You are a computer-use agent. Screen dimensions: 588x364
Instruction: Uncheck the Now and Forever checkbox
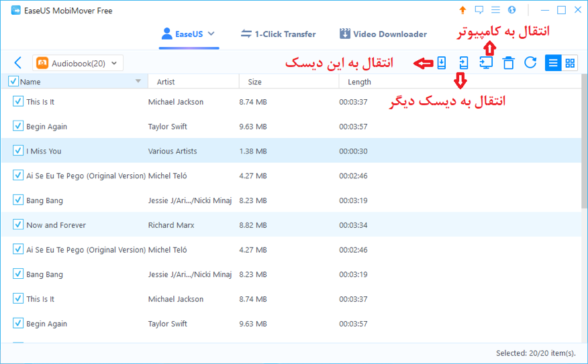click(18, 225)
